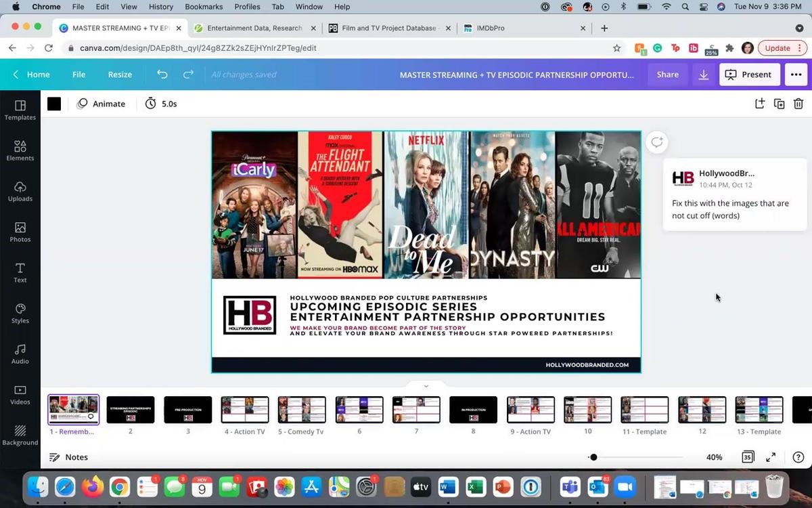Adjust the zoom slider handle

point(593,457)
